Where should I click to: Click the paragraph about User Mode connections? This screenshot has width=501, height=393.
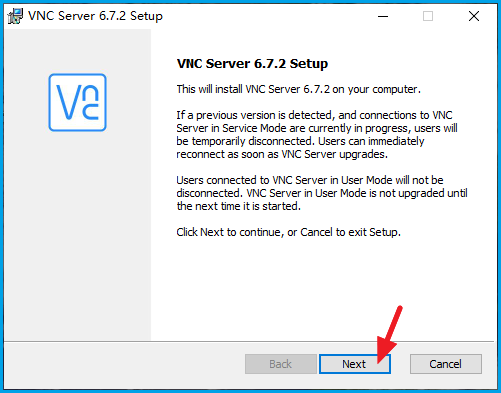[322, 193]
